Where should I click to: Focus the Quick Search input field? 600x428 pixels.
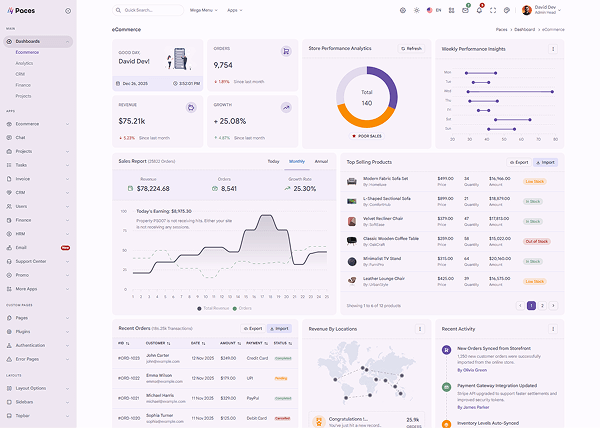tap(150, 10)
